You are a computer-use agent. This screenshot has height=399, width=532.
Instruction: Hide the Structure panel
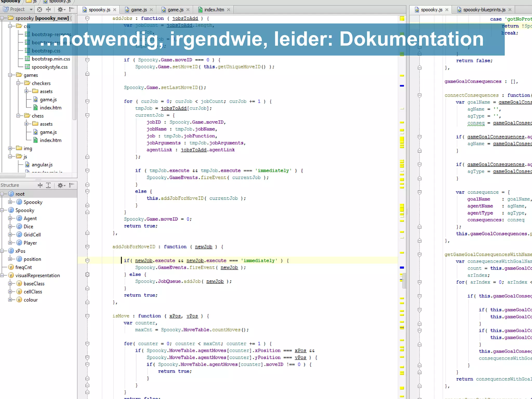click(x=72, y=185)
